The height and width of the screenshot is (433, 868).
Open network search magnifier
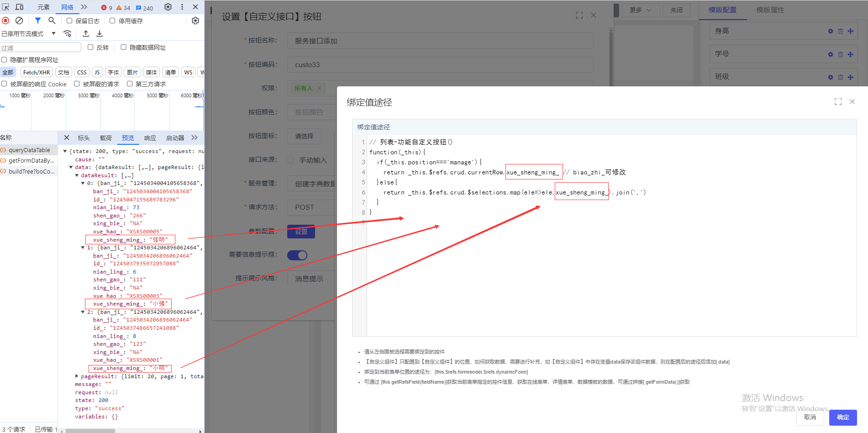coord(52,21)
